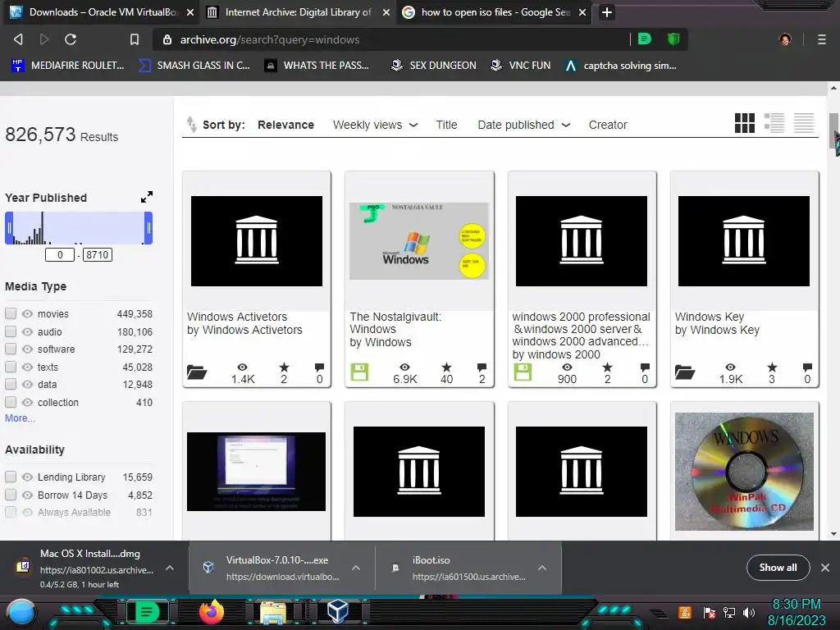Show only movies using its eye icon
The width and height of the screenshot is (840, 630).
click(x=27, y=314)
